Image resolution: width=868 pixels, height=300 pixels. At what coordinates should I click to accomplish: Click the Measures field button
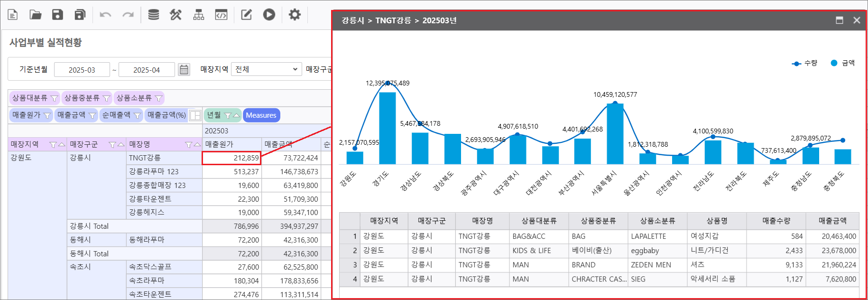coord(261,115)
